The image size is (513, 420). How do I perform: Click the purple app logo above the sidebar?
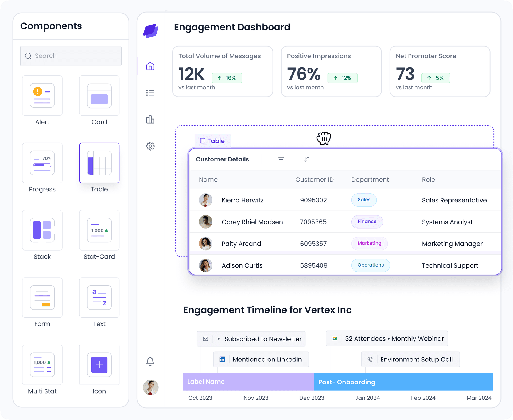pyautogui.click(x=151, y=31)
